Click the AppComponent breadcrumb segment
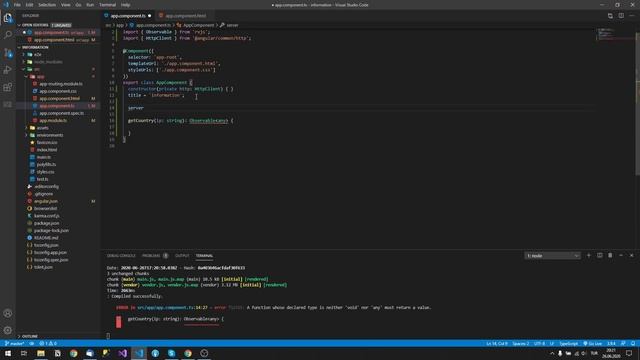The height and width of the screenshot is (360, 640). pyautogui.click(x=198, y=25)
